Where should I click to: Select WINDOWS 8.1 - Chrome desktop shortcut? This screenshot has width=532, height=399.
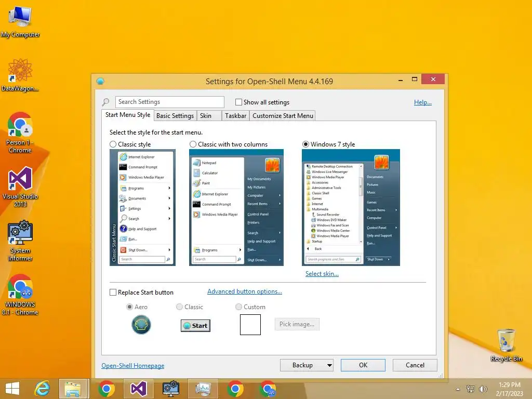click(x=20, y=295)
